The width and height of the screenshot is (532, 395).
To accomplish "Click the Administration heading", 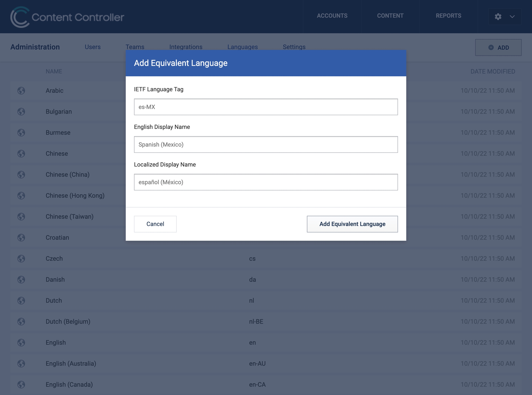I will pyautogui.click(x=35, y=47).
